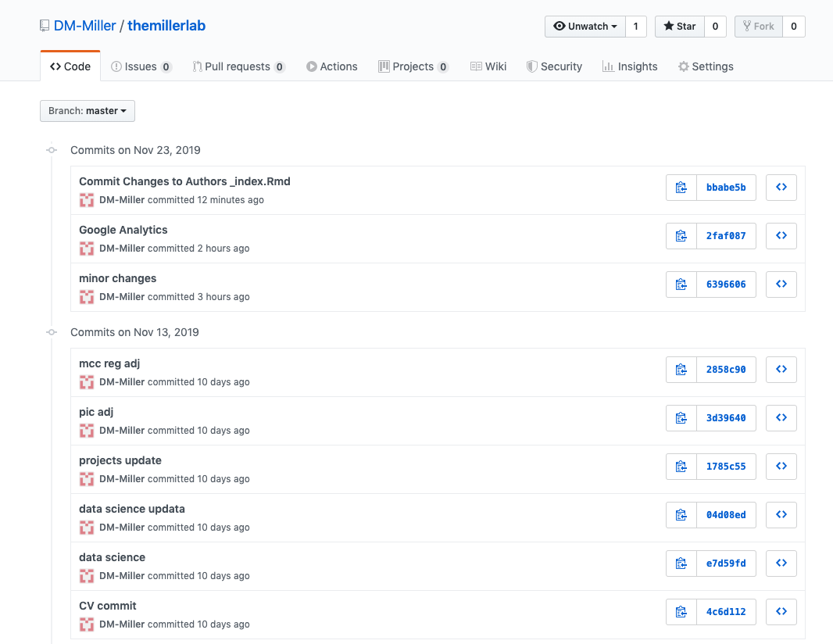Browse repository at commit e7d59fd

781,563
